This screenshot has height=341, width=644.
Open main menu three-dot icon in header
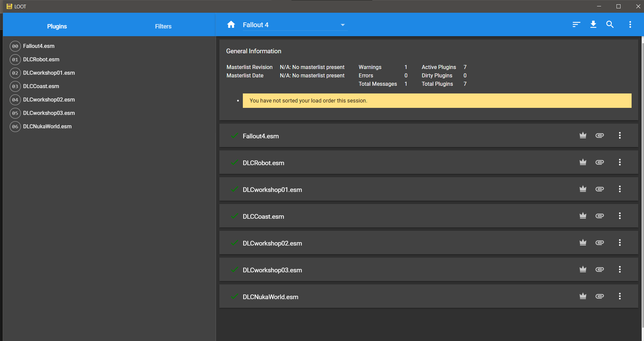[x=630, y=24]
